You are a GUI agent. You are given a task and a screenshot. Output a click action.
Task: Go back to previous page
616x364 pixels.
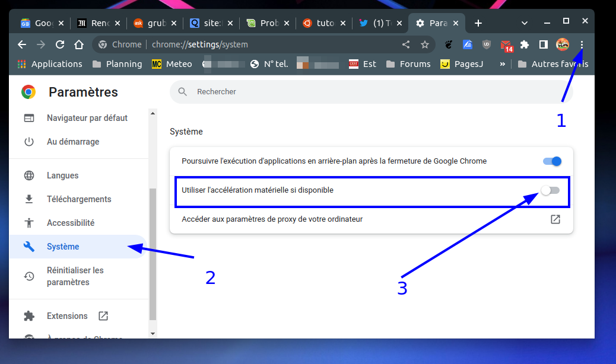[x=22, y=44]
